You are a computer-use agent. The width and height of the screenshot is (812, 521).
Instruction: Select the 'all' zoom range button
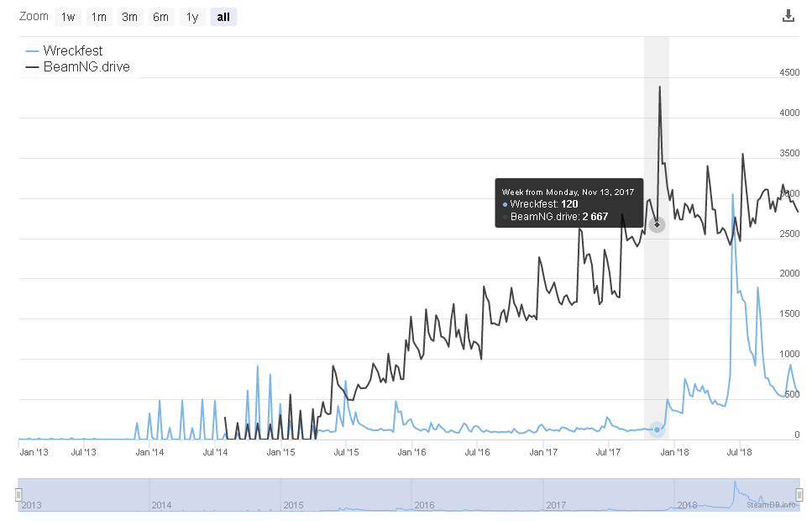tap(223, 17)
